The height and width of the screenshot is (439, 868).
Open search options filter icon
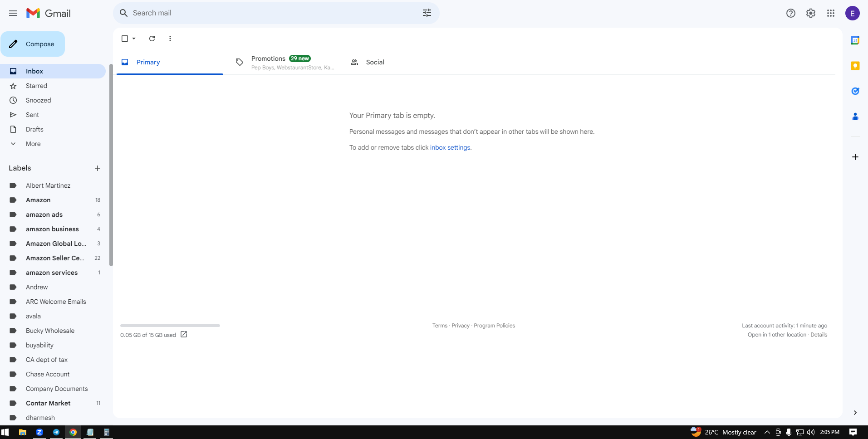[x=427, y=13]
